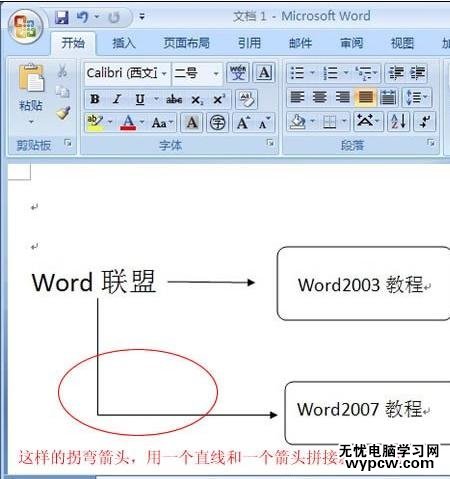This screenshot has height=479, width=450.
Task: Apply the yellow text highlight color
Action: coord(95,122)
